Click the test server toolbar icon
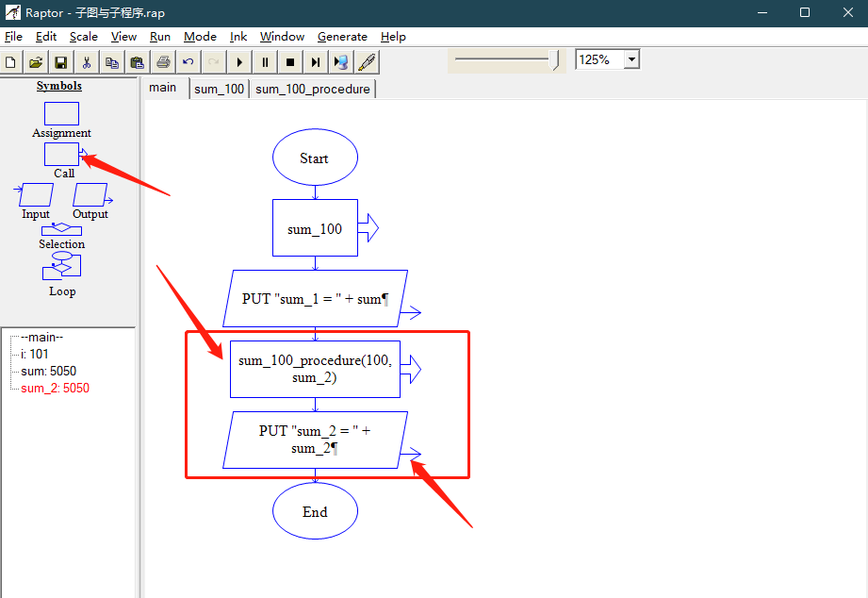Viewport: 868px width, 598px height. [341, 62]
